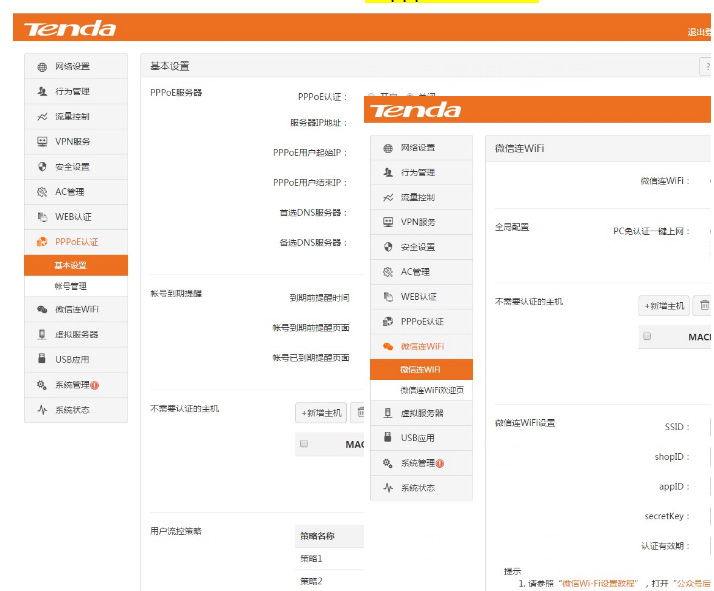
Task: Click the 流量控制 chart icon in front window
Action: pyautogui.click(x=388, y=198)
